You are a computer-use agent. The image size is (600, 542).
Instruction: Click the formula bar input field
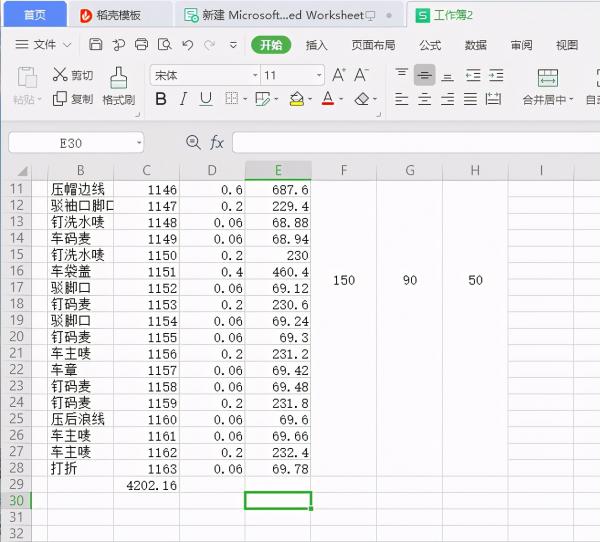coord(416,143)
